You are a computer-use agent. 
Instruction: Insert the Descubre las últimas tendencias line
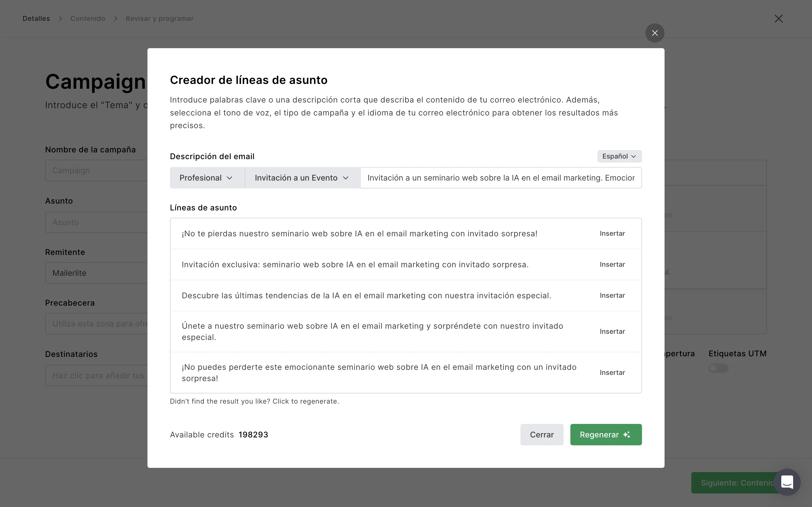(x=612, y=295)
